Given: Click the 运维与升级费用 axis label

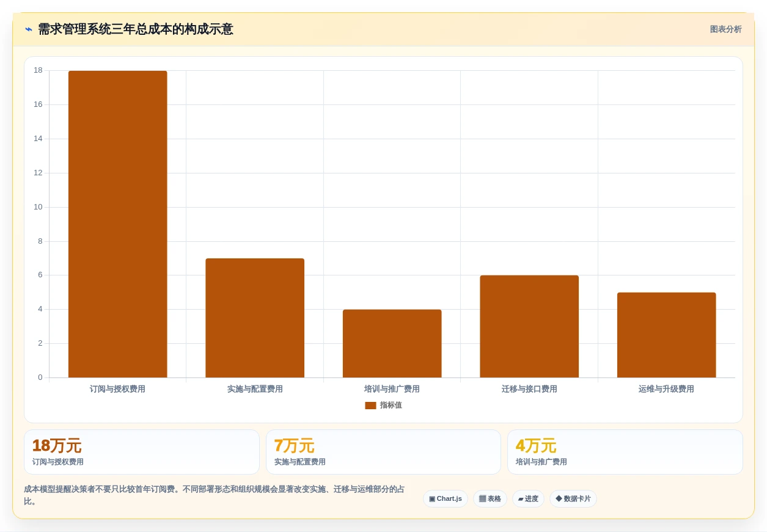Looking at the screenshot, I should click(666, 389).
